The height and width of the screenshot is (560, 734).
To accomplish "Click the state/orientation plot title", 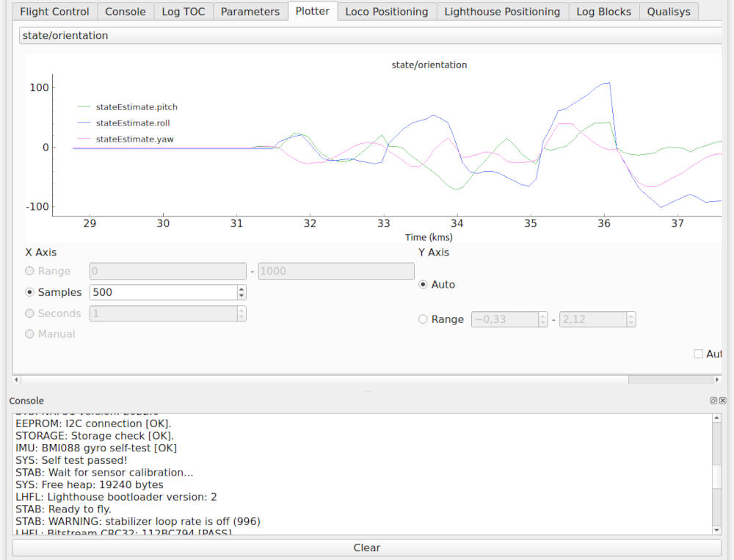I will (x=429, y=65).
